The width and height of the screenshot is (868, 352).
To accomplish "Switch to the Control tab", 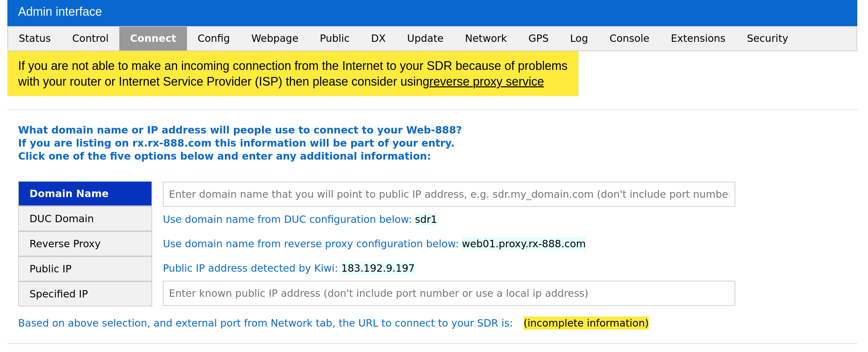I will [90, 38].
